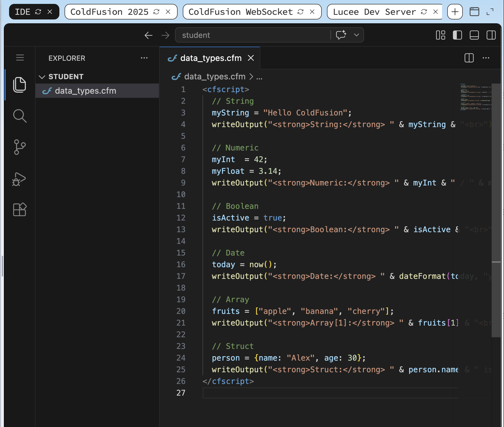Select data_types.cfm in the Explorer tree
Image resolution: width=504 pixels, height=427 pixels.
click(x=97, y=91)
